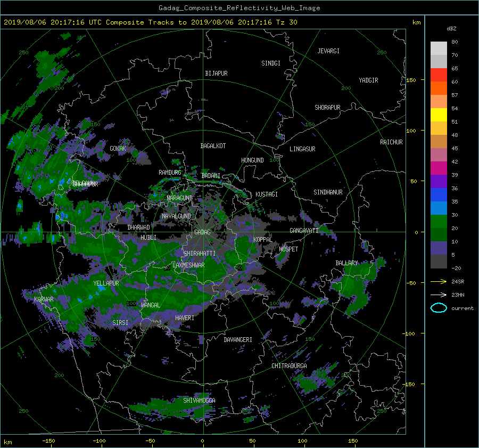Viewport: 479px width, 448px height.
Task: Pick the bright green 20-30 dBZ swatch
Action: (439, 222)
